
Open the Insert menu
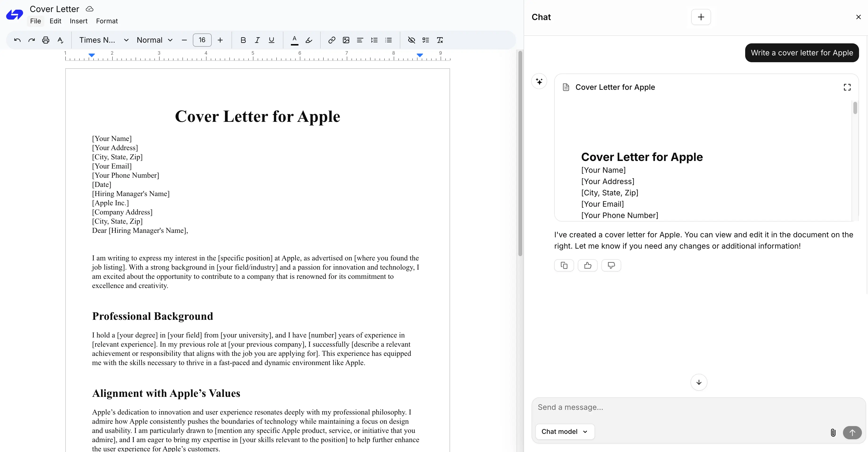79,21
